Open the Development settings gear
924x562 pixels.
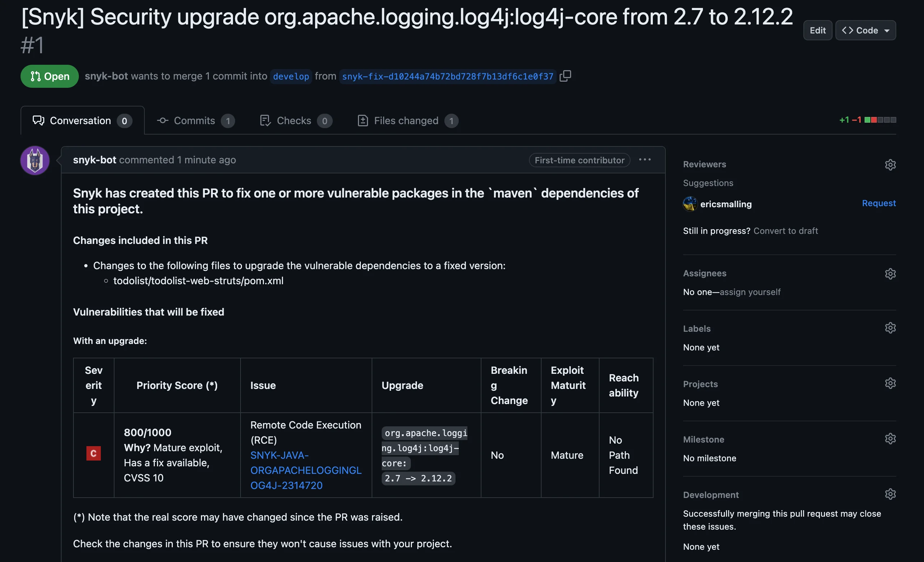tap(890, 494)
